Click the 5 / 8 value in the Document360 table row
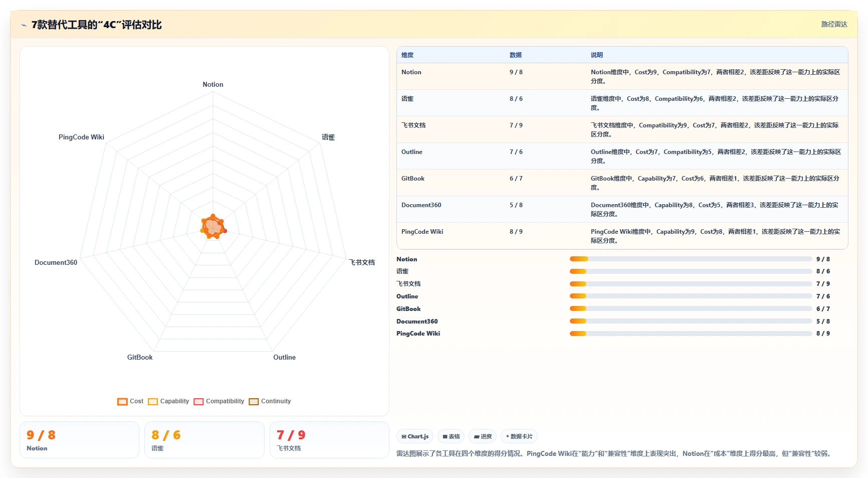Screen dimensions: 868x478 pyautogui.click(x=516, y=205)
